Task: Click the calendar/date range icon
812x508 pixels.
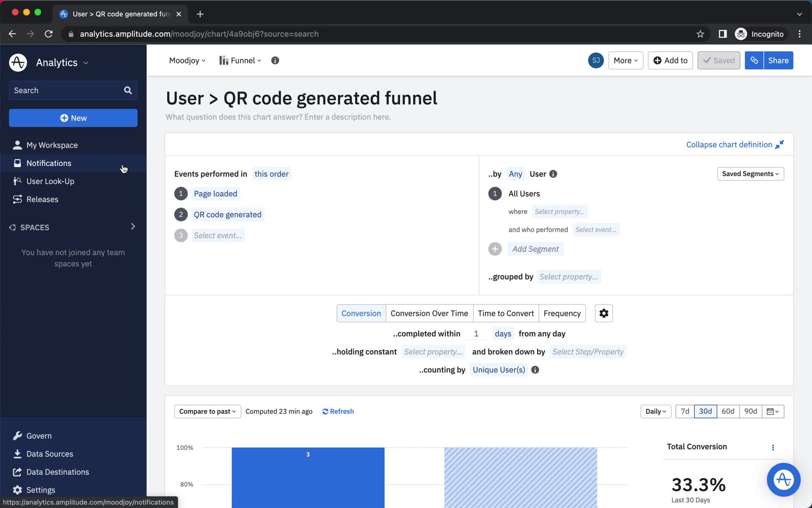Action: click(773, 411)
